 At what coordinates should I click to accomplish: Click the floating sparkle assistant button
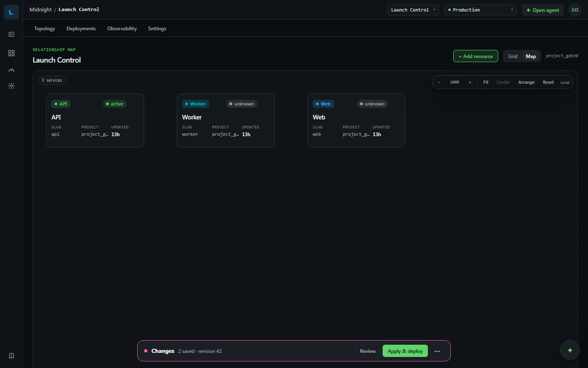[570, 350]
